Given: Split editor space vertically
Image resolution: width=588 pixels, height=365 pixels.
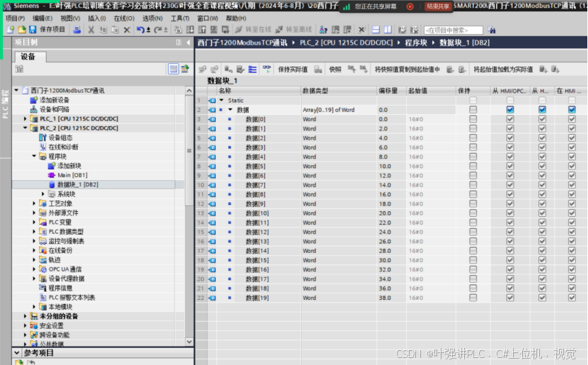Looking at the screenshot, I should tap(388, 30).
